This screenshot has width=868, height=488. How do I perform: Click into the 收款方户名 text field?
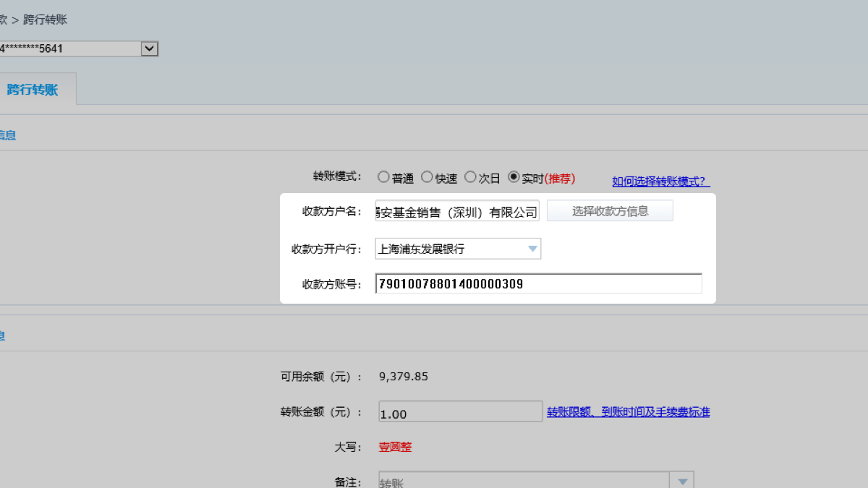click(456, 212)
